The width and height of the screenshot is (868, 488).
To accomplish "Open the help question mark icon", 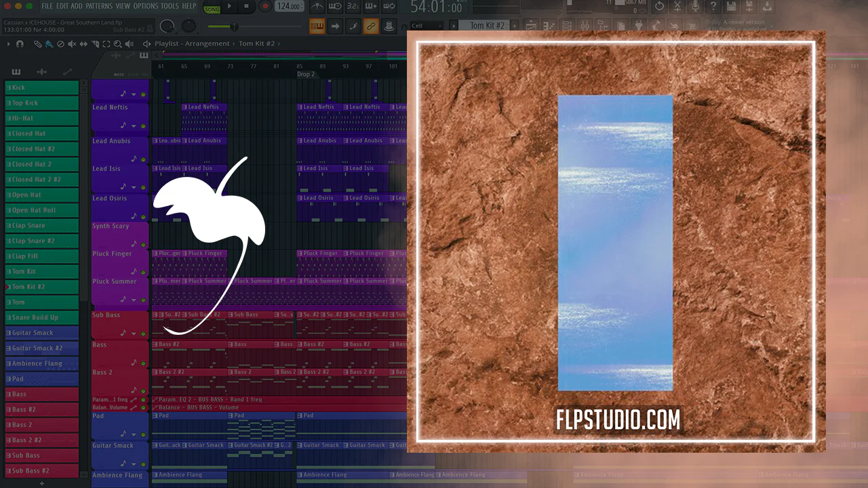I will point(713,7).
